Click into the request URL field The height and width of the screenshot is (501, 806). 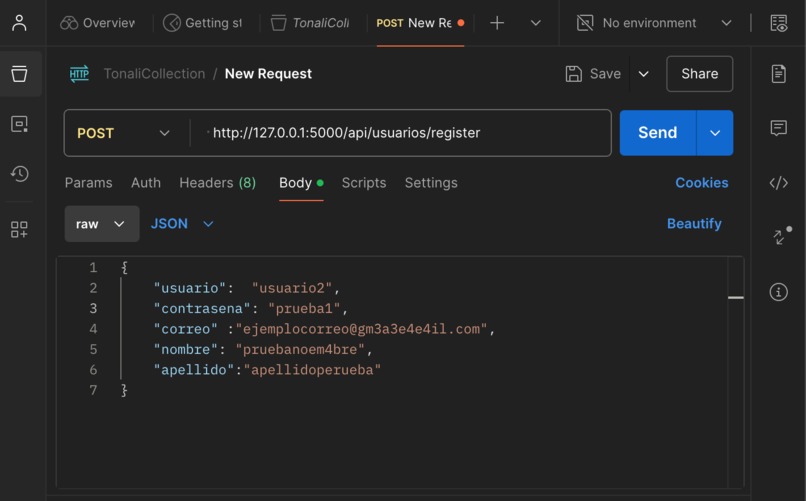point(401,133)
